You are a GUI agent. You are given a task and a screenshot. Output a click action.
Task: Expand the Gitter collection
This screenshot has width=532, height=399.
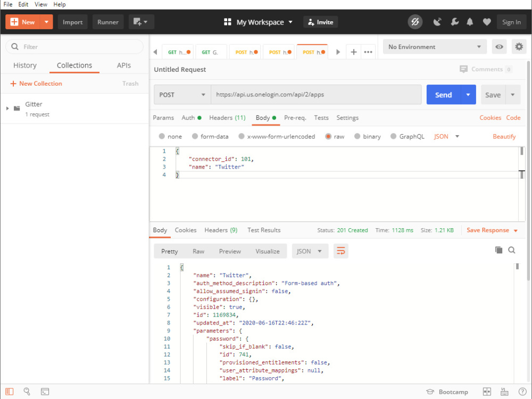point(7,109)
